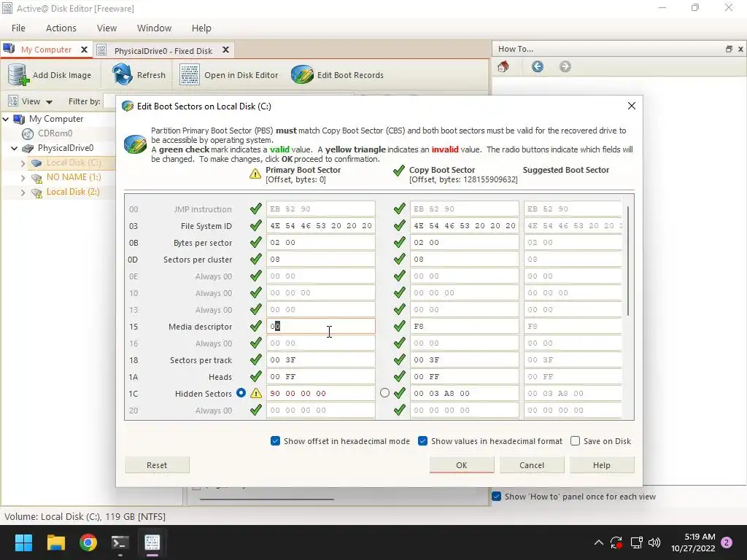Click OK in boot sector dialog
The image size is (747, 560).
(x=462, y=465)
